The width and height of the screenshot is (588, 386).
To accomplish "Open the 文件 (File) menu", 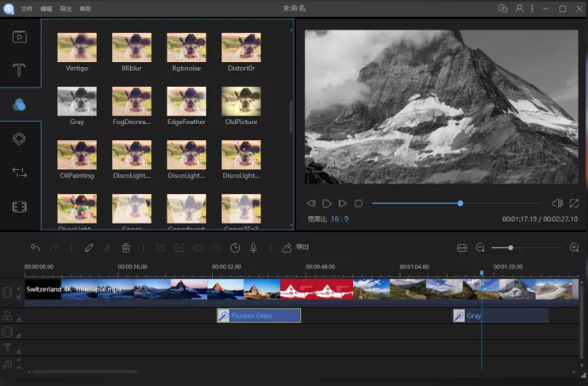I will click(x=27, y=8).
